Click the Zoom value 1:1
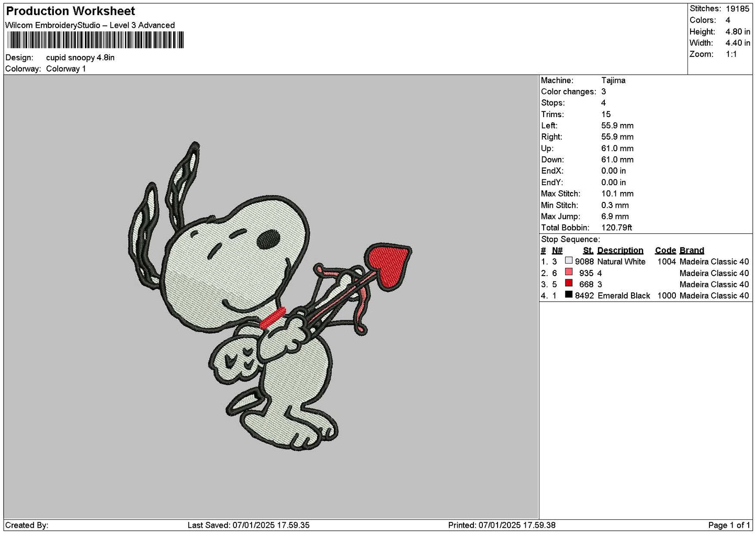The width and height of the screenshot is (756, 534). pos(731,54)
